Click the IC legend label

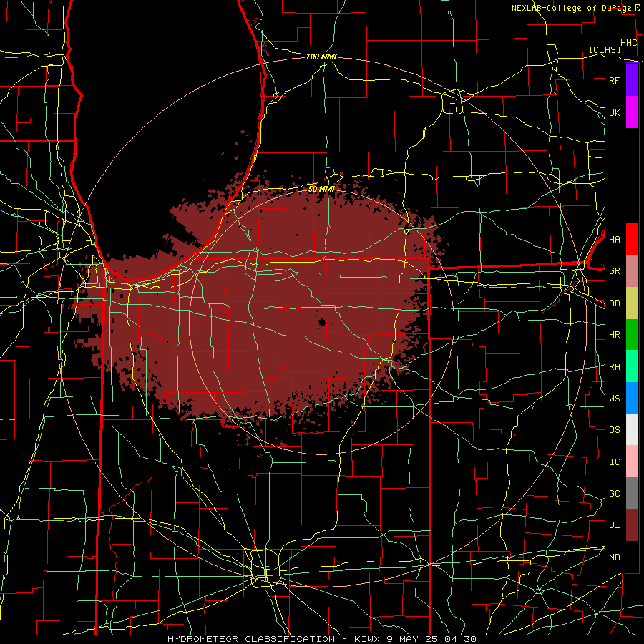614,462
